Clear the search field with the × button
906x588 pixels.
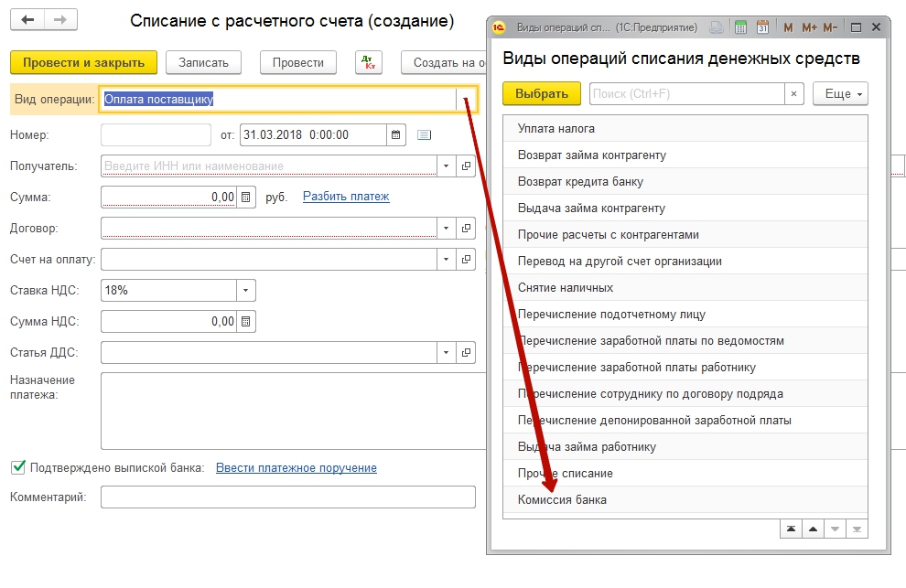click(794, 93)
